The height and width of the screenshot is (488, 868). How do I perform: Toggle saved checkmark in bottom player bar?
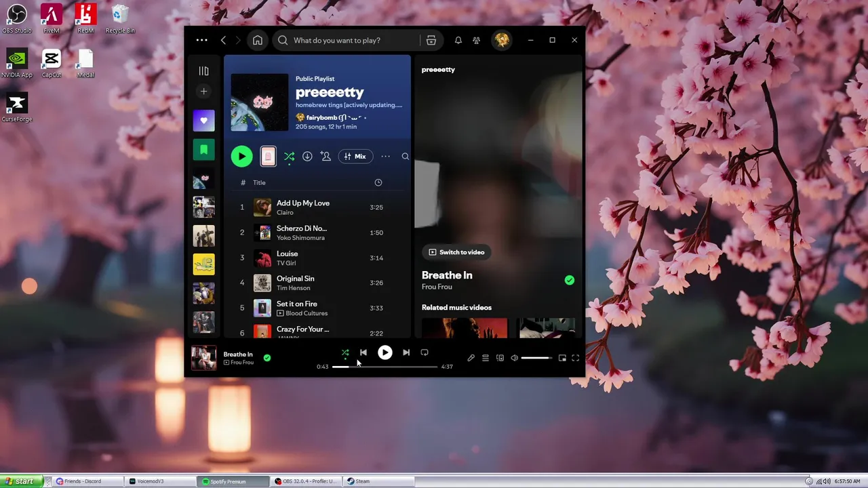click(x=267, y=358)
